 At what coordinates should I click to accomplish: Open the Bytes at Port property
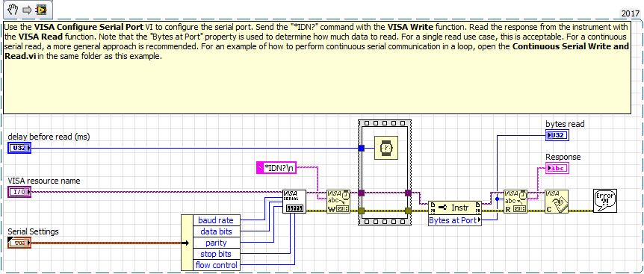(x=455, y=220)
